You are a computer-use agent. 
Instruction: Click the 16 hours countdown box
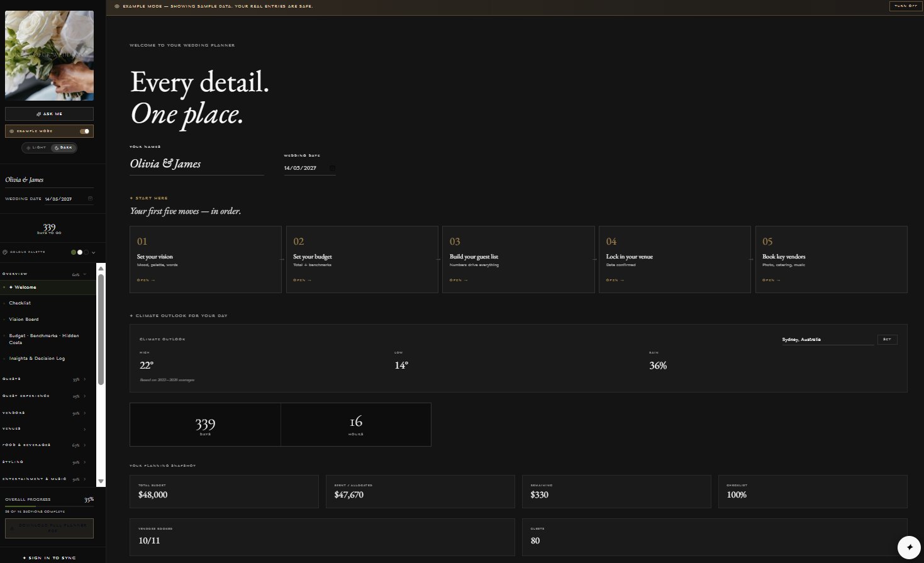pyautogui.click(x=356, y=425)
